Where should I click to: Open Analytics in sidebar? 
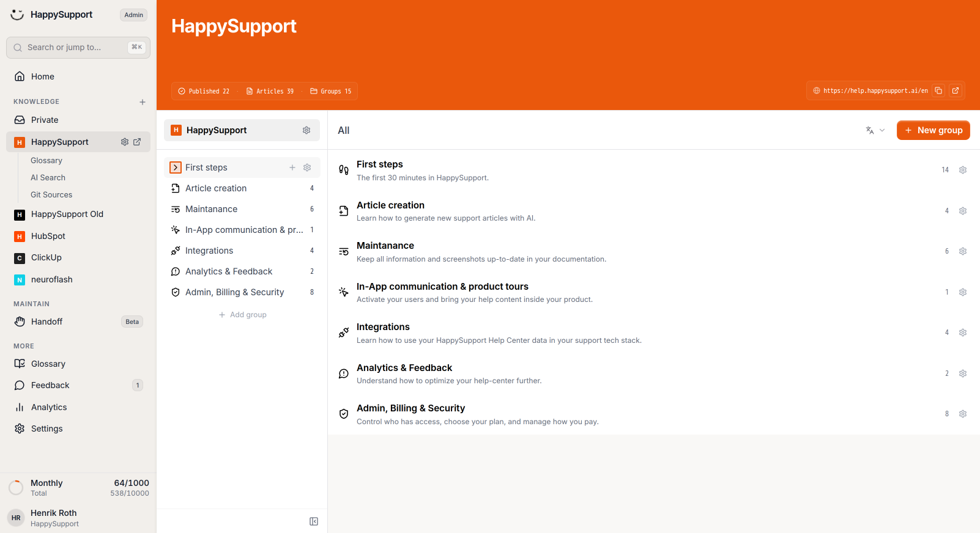pos(78,407)
